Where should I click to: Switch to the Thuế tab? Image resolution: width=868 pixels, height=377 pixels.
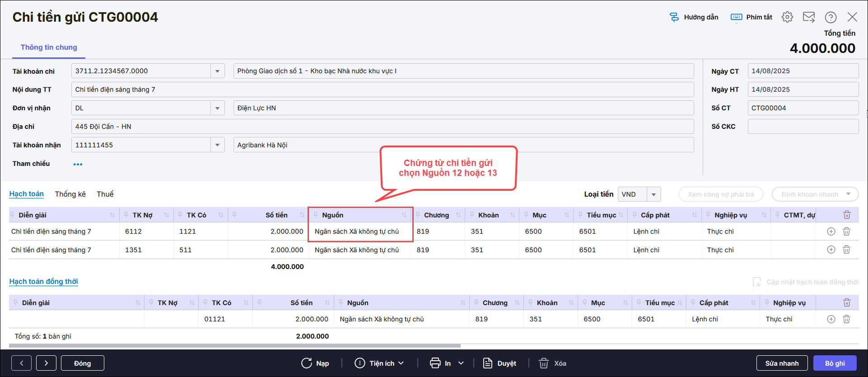point(105,194)
